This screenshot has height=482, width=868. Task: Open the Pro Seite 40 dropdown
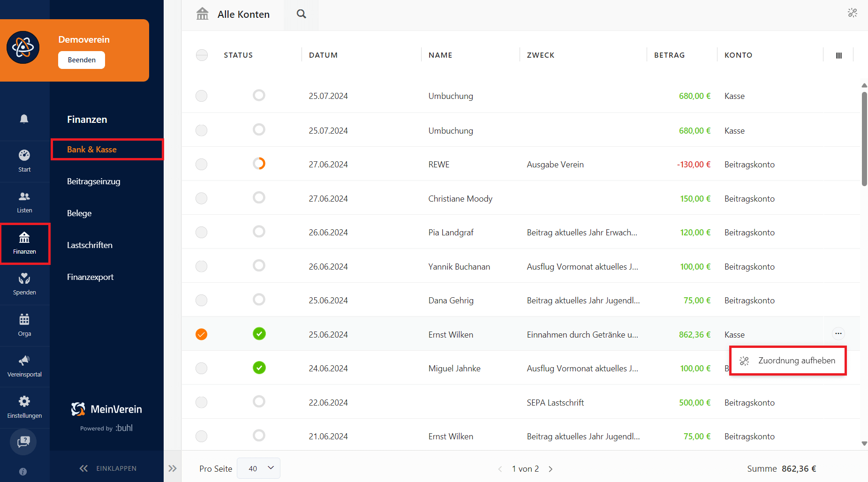pos(258,468)
